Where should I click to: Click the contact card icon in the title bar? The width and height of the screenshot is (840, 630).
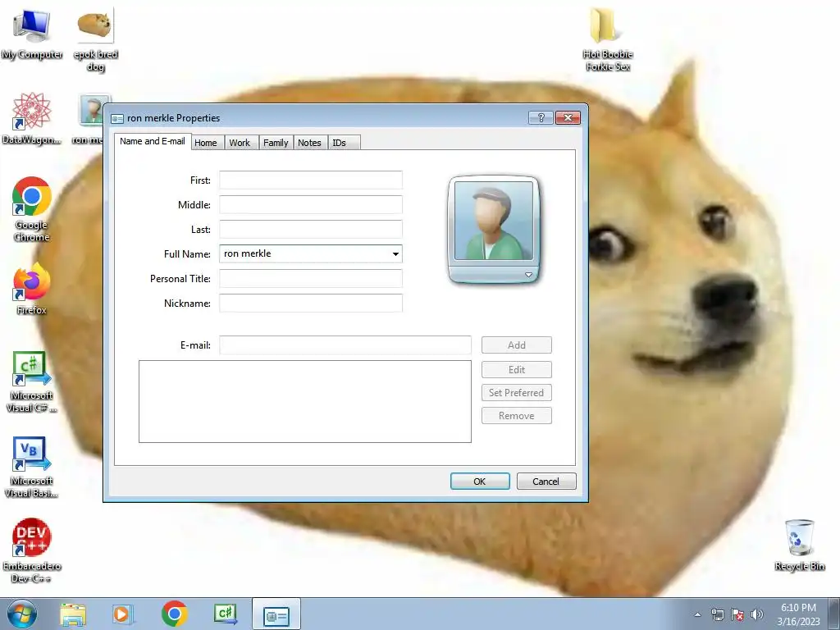tap(117, 118)
